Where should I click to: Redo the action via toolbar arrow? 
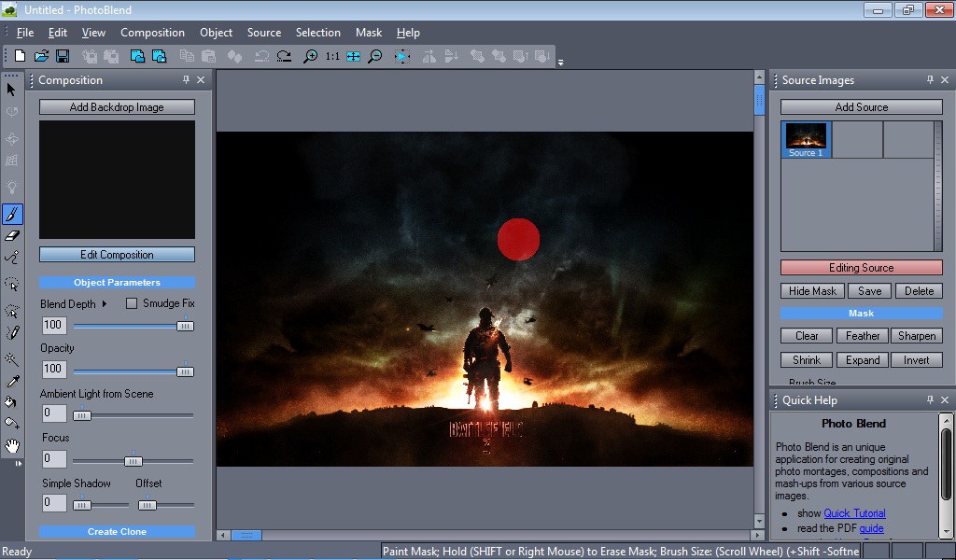pos(284,56)
